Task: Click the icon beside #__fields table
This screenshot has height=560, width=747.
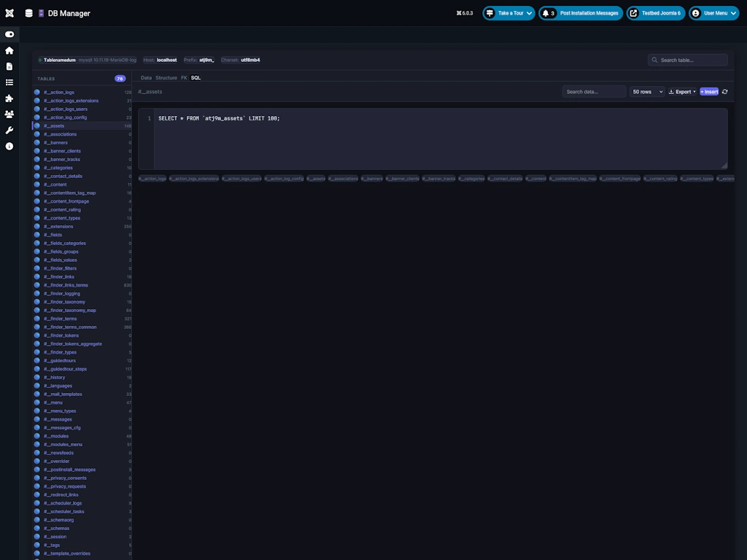Action: pyautogui.click(x=37, y=235)
